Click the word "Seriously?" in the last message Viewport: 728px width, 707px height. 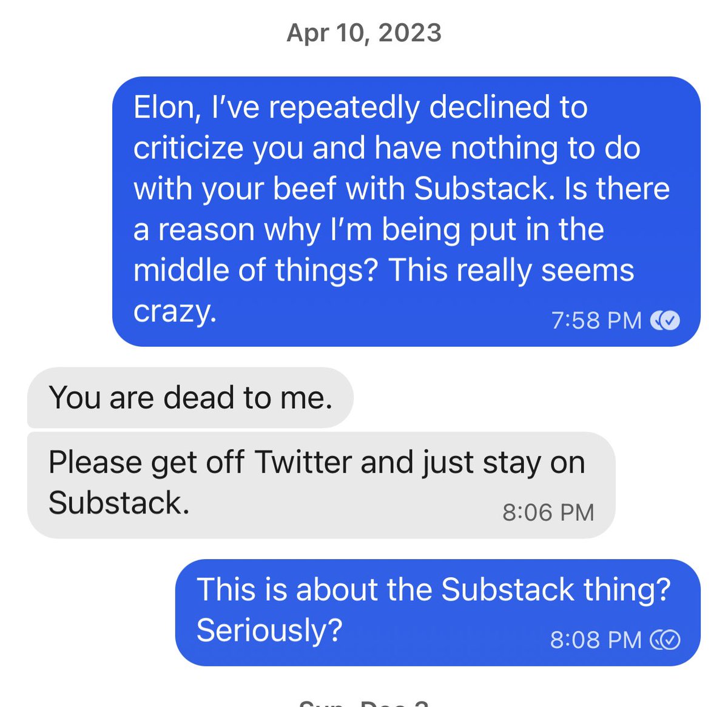pyautogui.click(x=269, y=630)
